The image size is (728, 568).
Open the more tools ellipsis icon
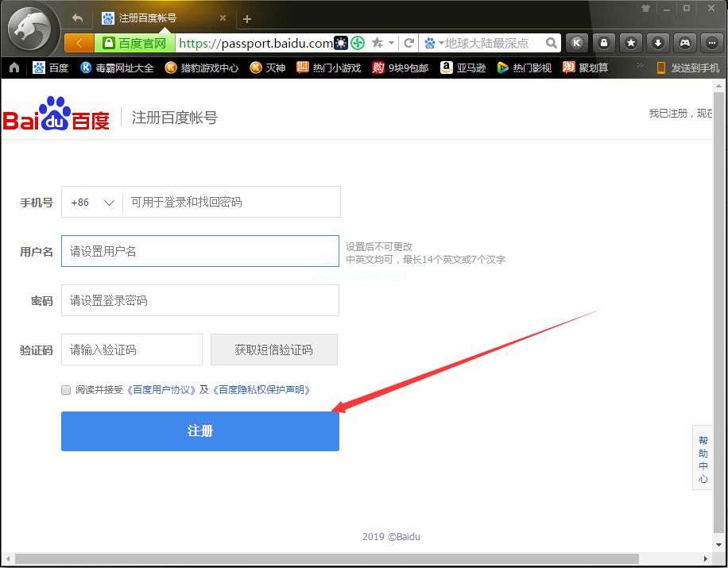click(711, 43)
